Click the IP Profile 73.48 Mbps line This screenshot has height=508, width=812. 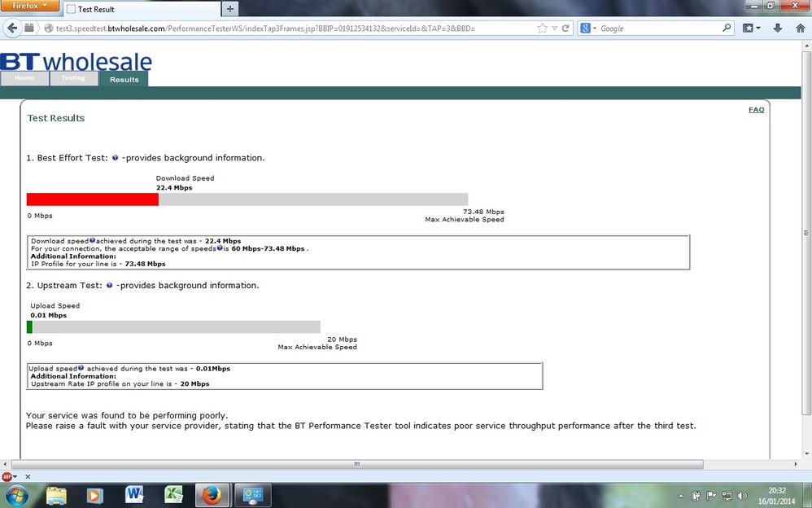coord(98,264)
